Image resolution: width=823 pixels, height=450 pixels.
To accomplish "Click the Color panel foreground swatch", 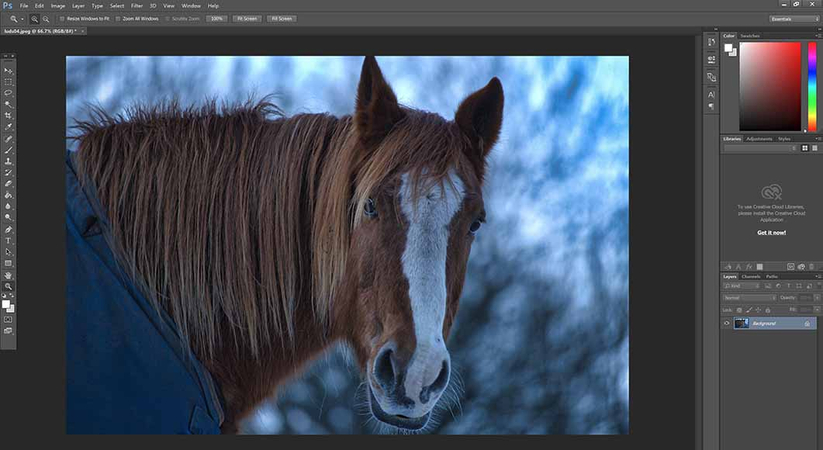I will click(x=728, y=48).
